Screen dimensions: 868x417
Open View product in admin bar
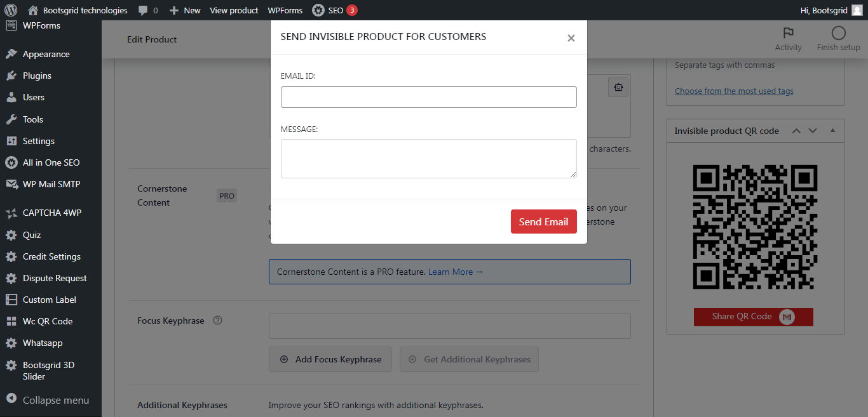tap(234, 10)
